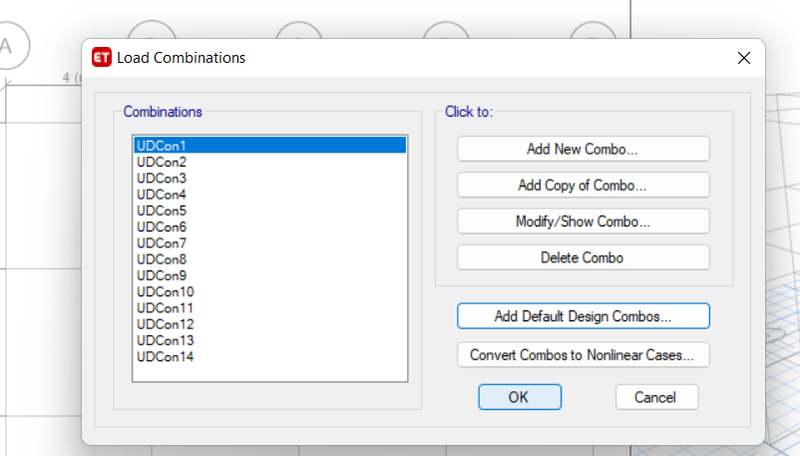Select the UDCon4 entry
The image size is (800, 456).
270,194
